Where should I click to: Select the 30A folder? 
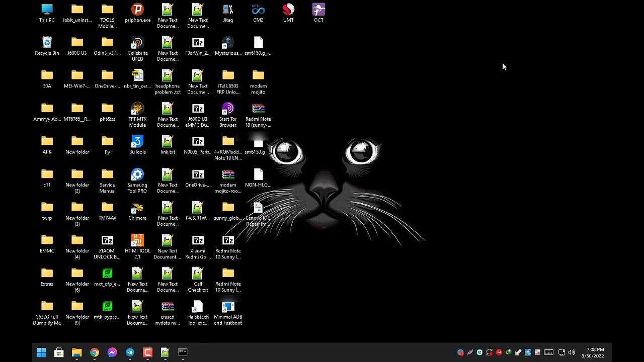click(47, 79)
